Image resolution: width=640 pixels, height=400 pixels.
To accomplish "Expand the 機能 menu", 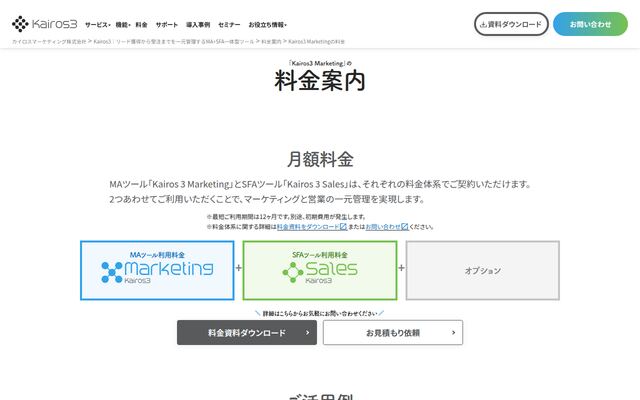I will click(122, 25).
